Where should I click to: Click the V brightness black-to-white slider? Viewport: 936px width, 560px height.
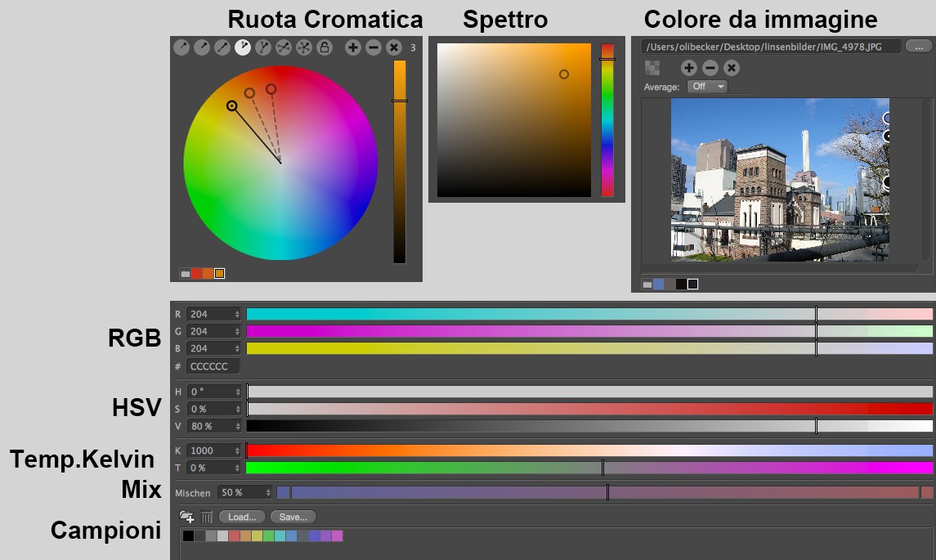click(x=589, y=426)
